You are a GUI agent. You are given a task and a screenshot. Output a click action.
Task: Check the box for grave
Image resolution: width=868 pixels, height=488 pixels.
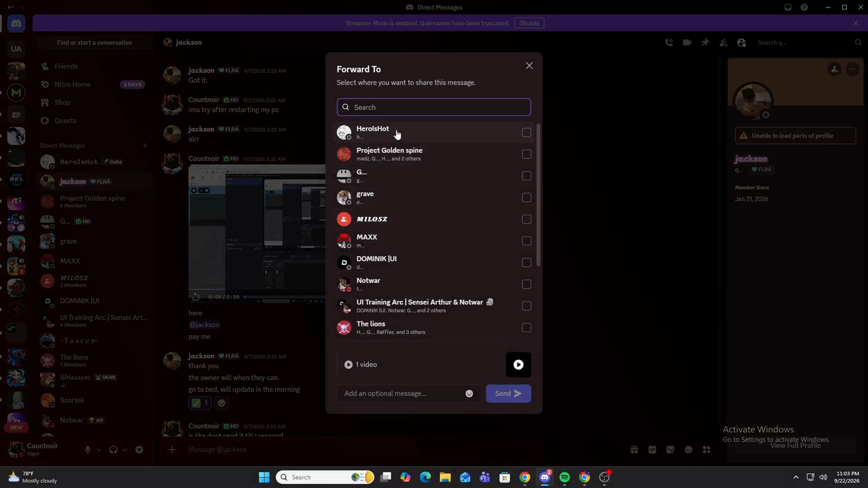click(526, 197)
